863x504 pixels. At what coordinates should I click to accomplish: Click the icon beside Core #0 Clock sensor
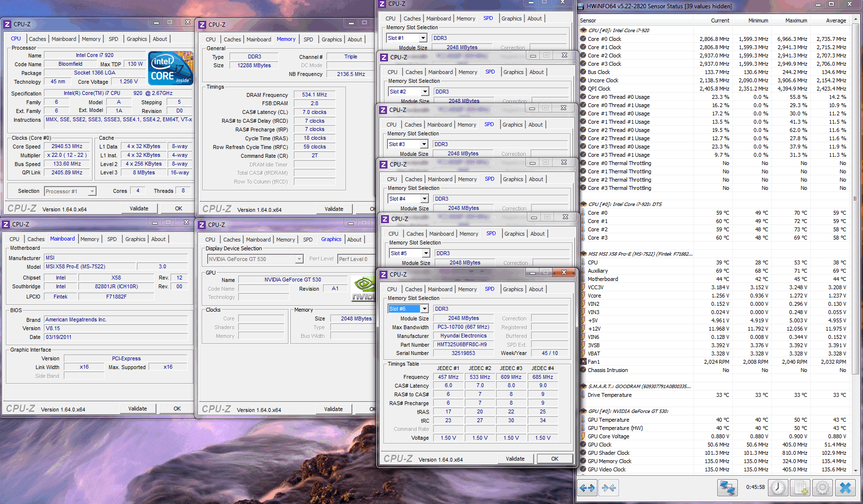tap(583, 39)
